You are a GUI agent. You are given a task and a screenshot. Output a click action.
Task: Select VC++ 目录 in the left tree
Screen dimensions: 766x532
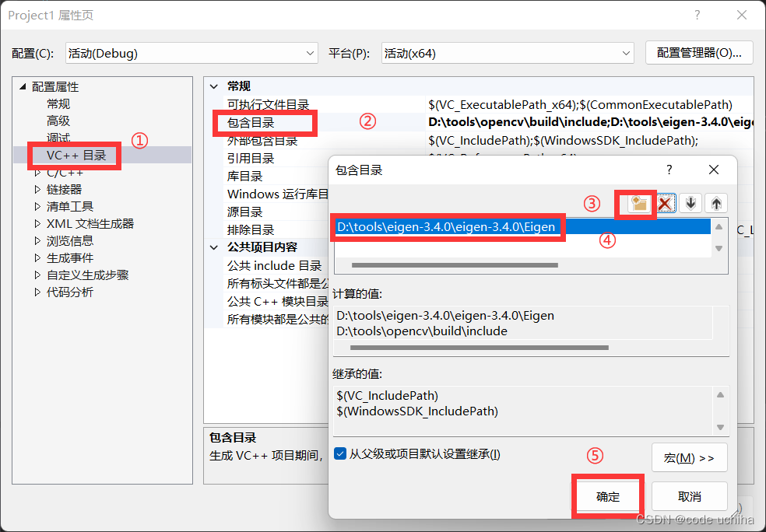[x=73, y=156]
